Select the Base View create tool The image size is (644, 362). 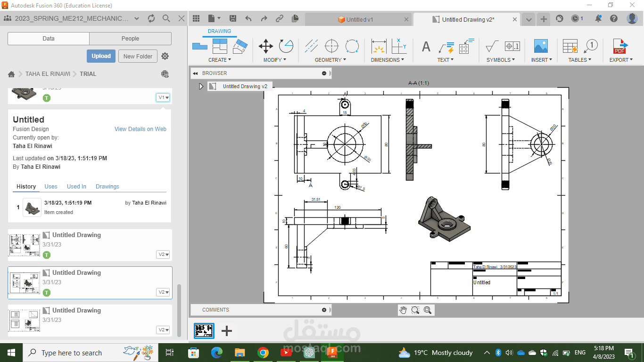(x=200, y=46)
